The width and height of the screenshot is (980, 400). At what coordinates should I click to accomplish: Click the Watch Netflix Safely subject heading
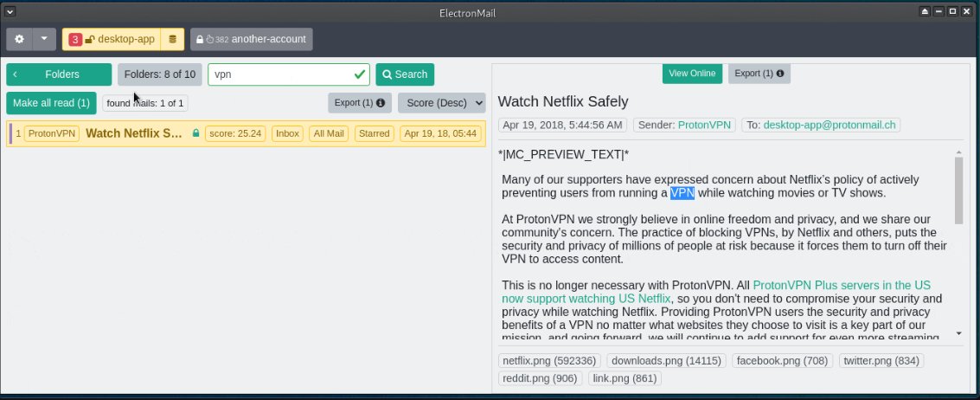563,101
